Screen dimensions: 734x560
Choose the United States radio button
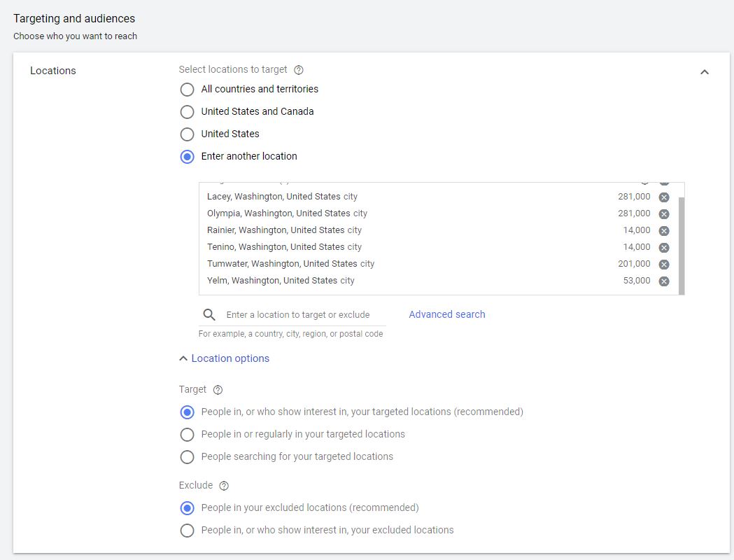[187, 134]
